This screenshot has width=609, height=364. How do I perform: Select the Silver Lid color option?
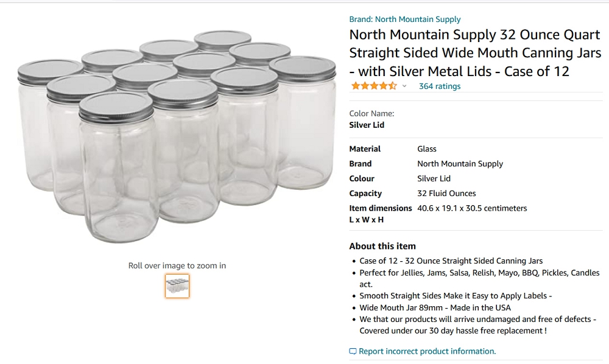[x=366, y=125]
